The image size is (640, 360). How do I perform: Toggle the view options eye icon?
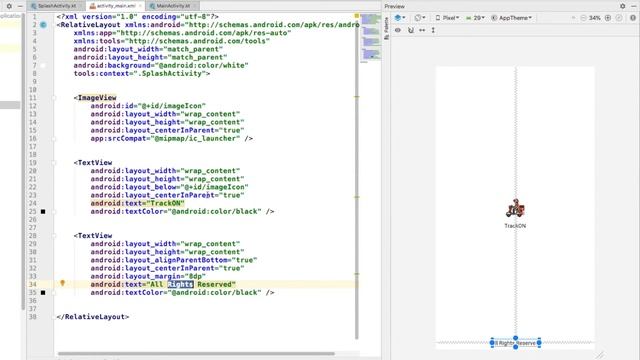coord(398,30)
